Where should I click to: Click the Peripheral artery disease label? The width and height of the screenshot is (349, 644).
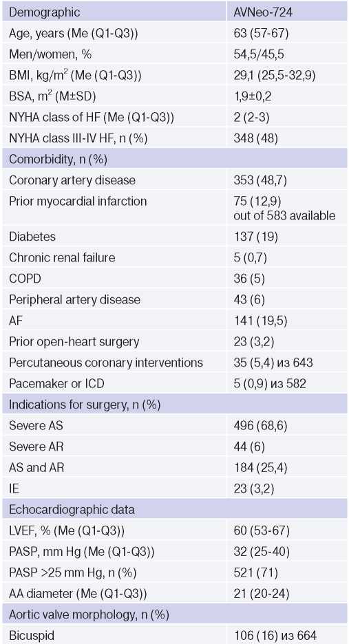click(x=74, y=299)
